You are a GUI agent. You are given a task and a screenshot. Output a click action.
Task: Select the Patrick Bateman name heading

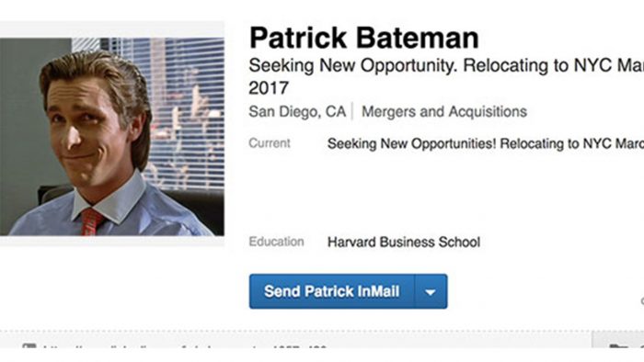[364, 38]
